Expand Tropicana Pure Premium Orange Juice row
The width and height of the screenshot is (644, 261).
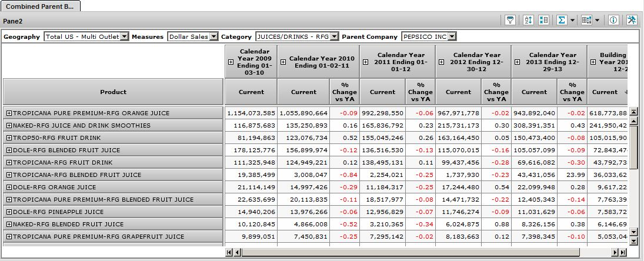pos(9,113)
